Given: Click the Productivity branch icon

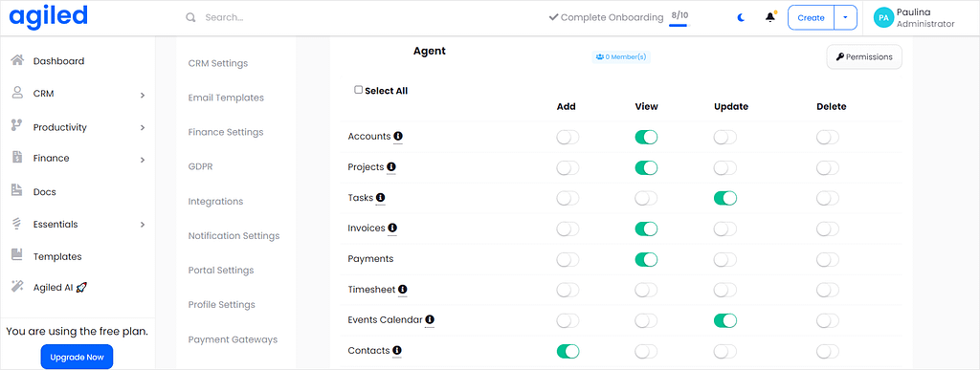Looking at the screenshot, I should click(x=17, y=126).
